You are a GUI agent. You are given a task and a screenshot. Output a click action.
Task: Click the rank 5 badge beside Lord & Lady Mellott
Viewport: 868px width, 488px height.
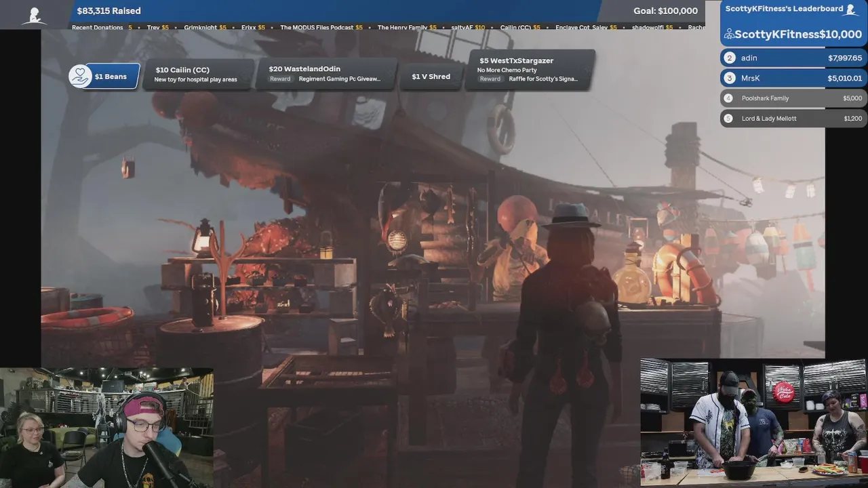coord(728,119)
